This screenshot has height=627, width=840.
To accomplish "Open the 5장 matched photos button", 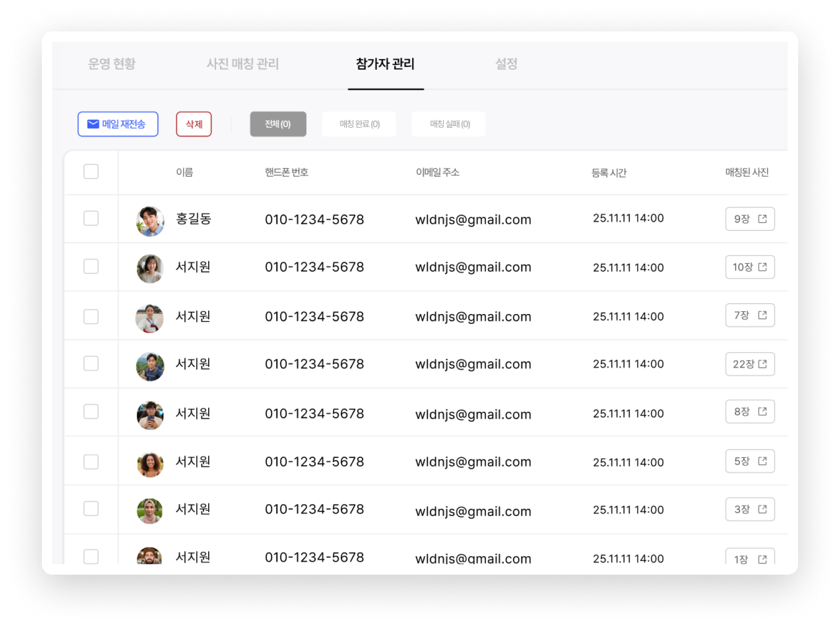I will (750, 461).
